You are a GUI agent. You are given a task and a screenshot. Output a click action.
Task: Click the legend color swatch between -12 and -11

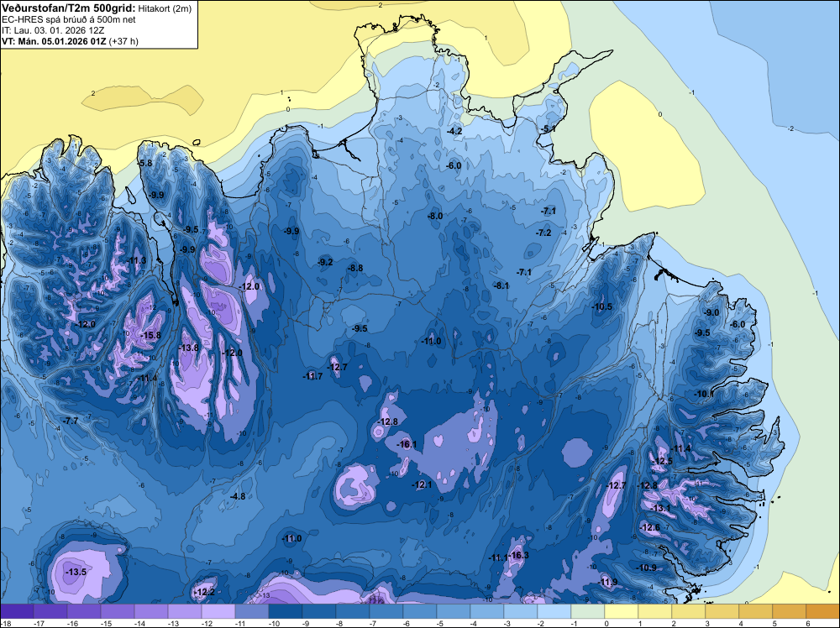coord(218,611)
